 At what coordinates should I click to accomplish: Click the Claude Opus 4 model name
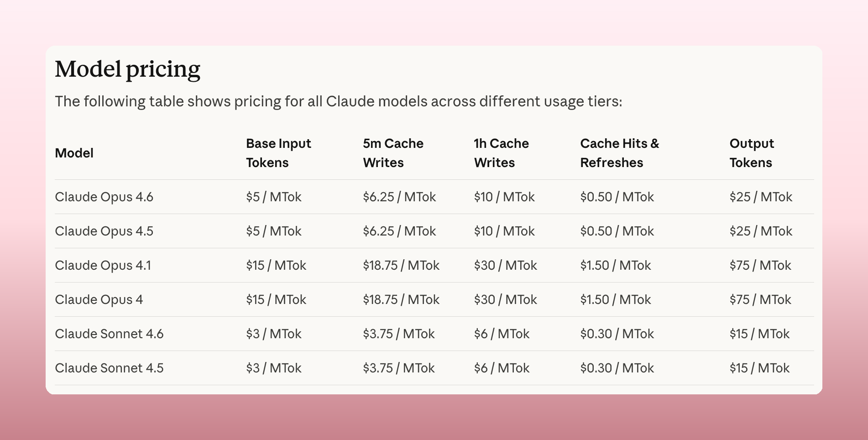[x=99, y=299]
